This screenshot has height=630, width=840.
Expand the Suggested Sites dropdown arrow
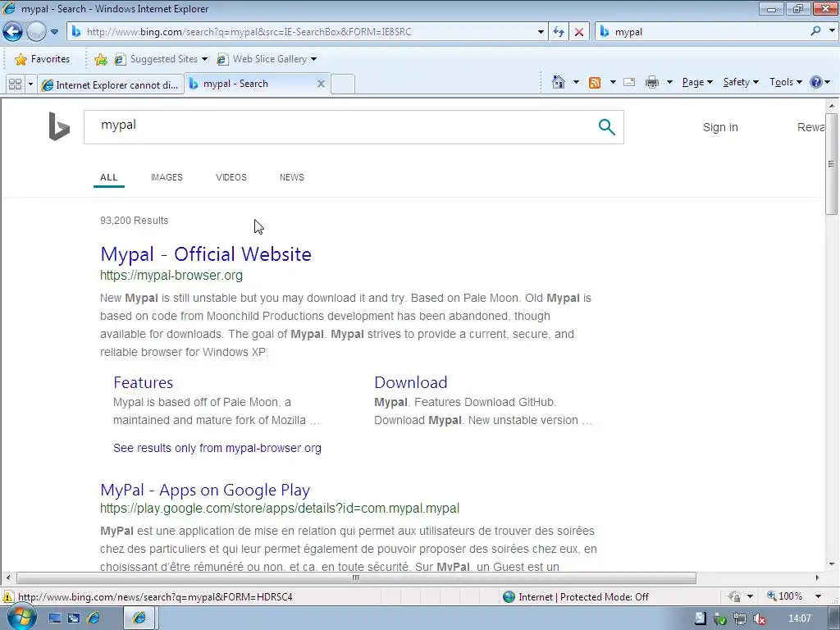coord(204,59)
